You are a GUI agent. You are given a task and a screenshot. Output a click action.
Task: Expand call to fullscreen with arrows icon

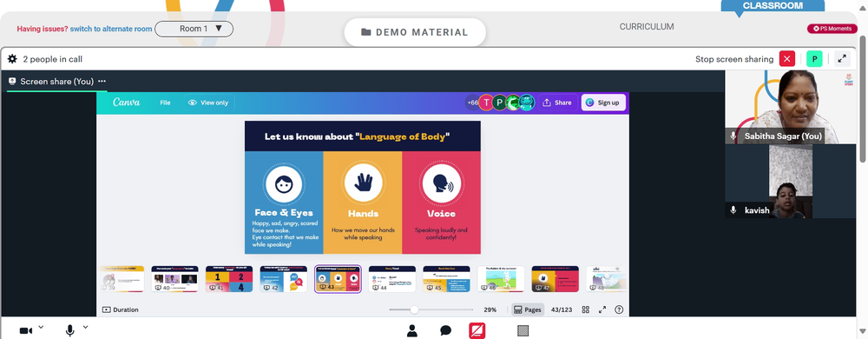tap(842, 59)
